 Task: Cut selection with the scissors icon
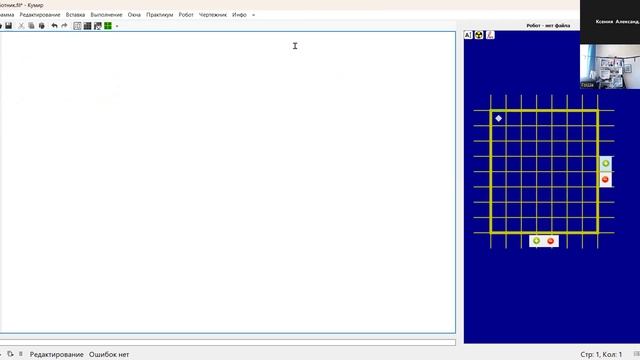pyautogui.click(x=21, y=26)
